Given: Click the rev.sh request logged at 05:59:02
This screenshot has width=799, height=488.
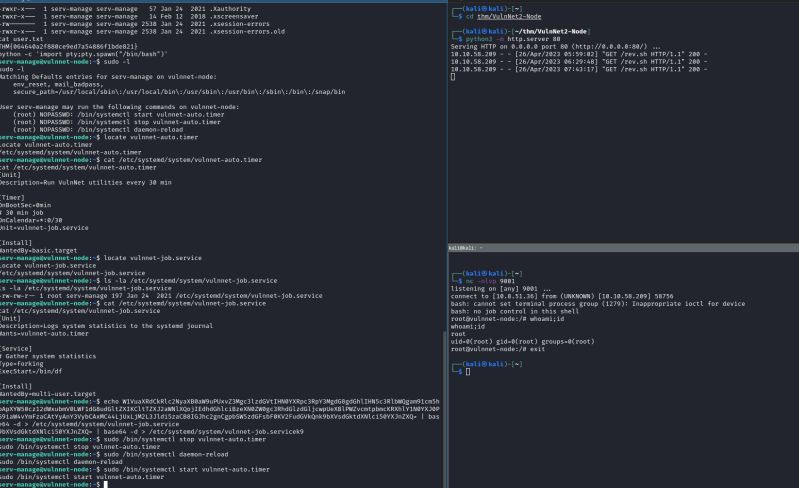Looking at the screenshot, I should point(578,54).
